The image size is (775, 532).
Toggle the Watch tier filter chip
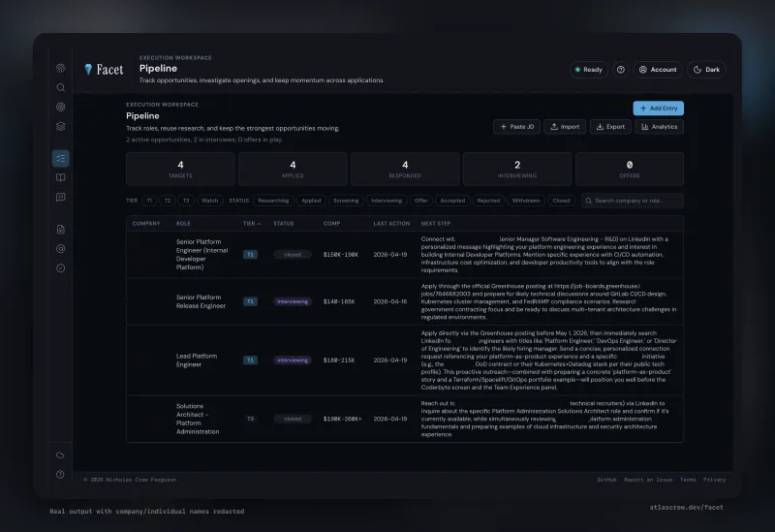[209, 201]
